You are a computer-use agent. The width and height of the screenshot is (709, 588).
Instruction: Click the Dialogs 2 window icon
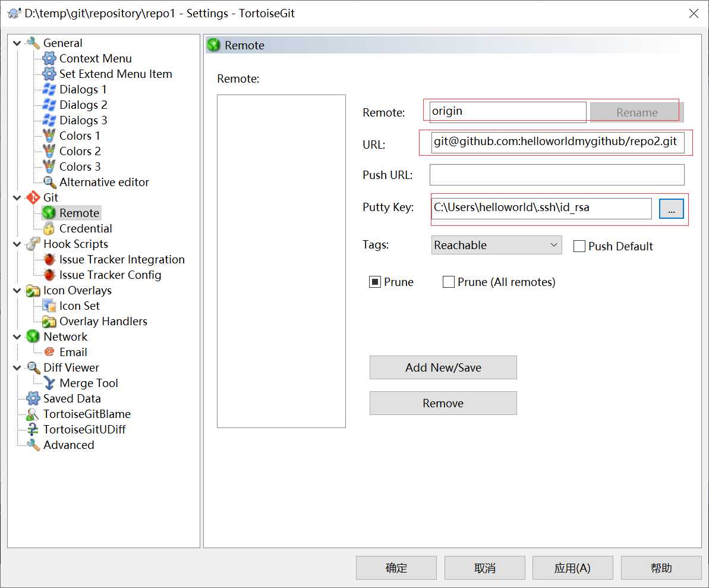49,105
